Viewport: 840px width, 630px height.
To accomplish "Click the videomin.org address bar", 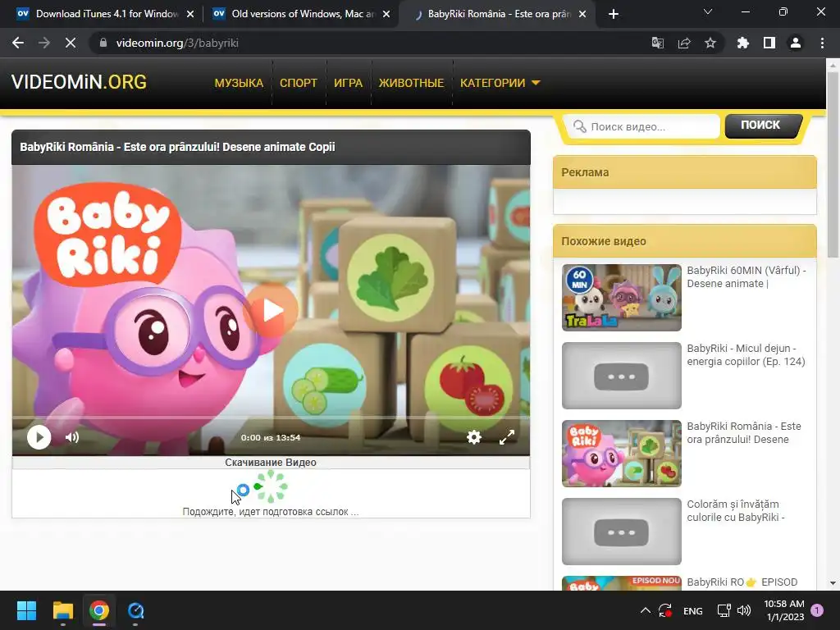I will pyautogui.click(x=370, y=43).
